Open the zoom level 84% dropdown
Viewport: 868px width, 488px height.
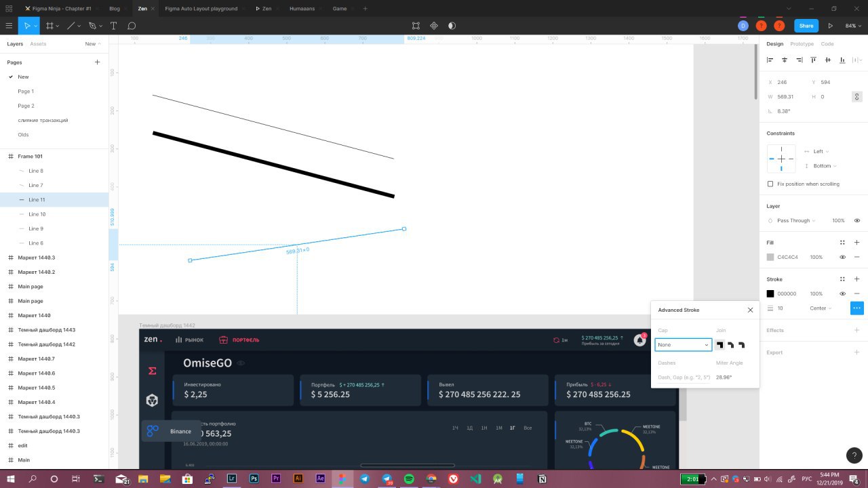click(852, 26)
